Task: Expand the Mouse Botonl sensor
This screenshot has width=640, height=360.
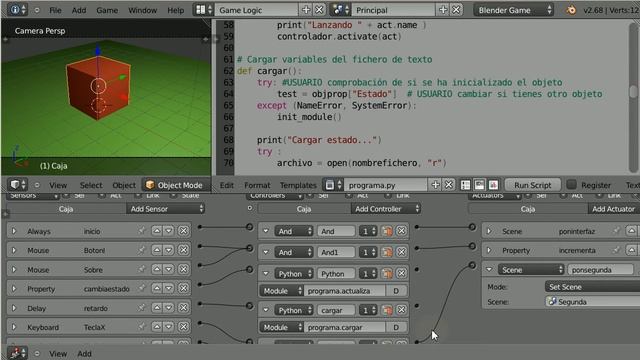Action: (14, 250)
